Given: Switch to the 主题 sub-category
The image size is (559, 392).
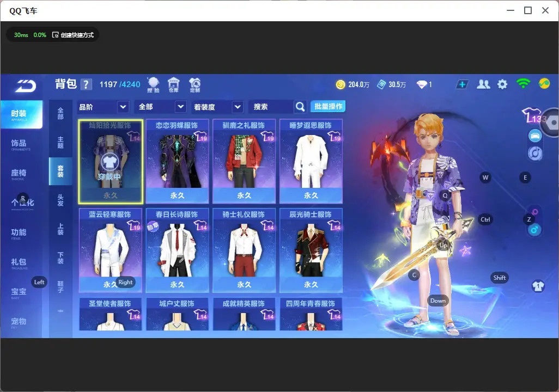Looking at the screenshot, I should tap(60, 143).
